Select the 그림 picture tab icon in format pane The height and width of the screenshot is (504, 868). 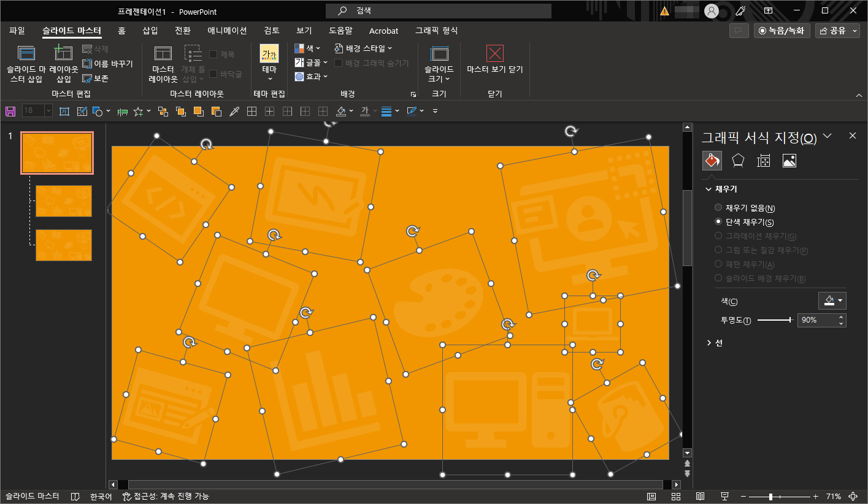click(789, 161)
